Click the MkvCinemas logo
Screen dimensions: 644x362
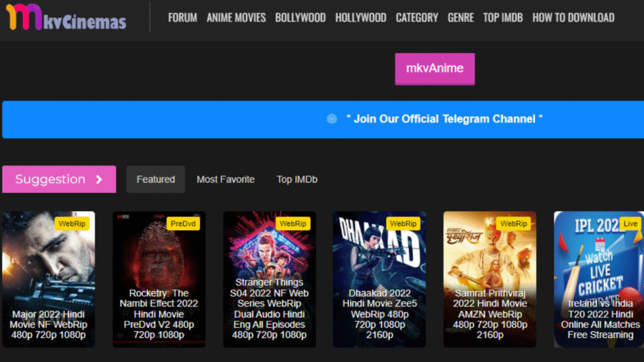(66, 17)
